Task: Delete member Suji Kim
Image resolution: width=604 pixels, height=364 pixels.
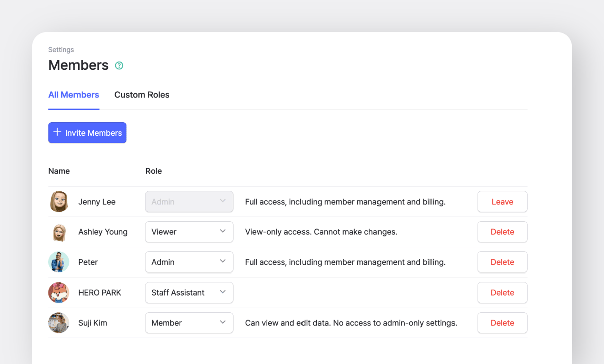Action: [502, 323]
